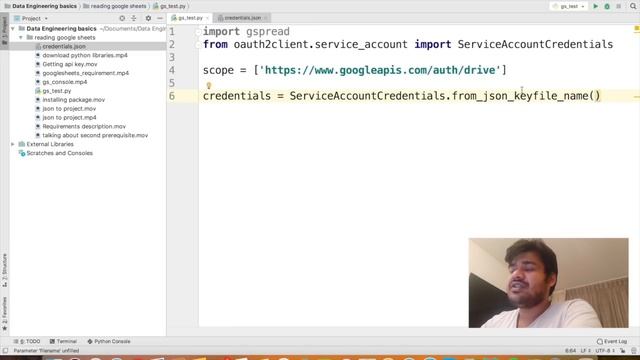
Task: Open Project panel settings gear
Action: pyautogui.click(x=148, y=18)
